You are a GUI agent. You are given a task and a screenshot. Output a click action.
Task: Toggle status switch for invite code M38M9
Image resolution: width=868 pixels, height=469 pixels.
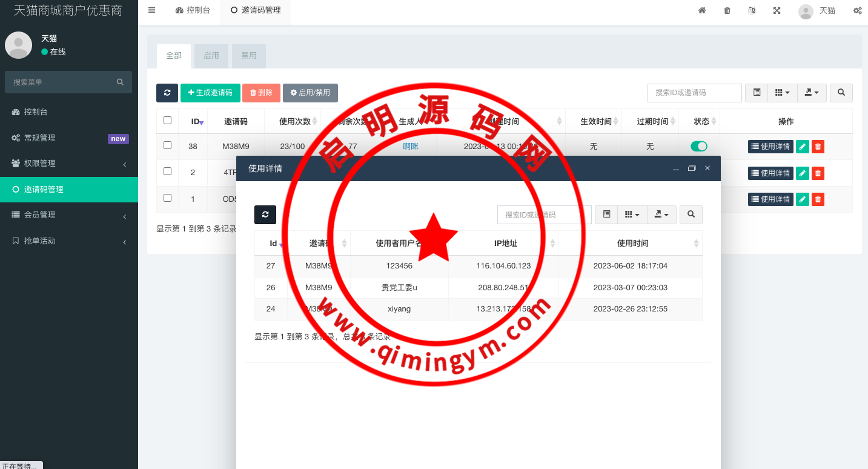[699, 146]
